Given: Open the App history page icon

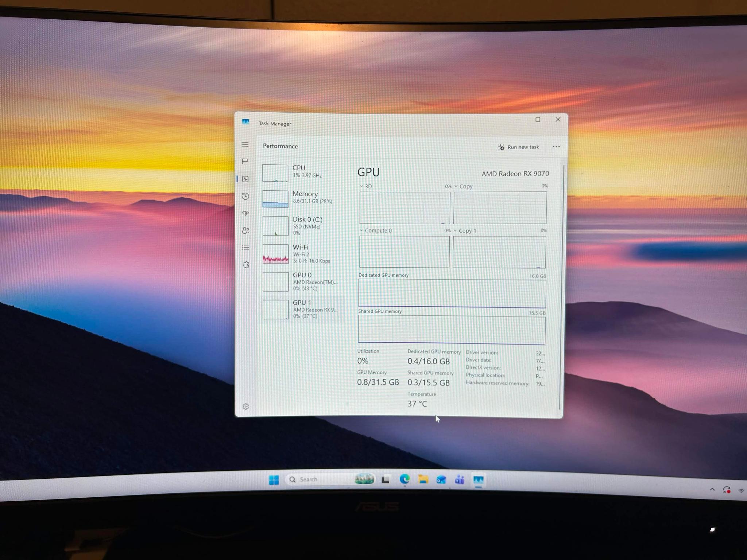Looking at the screenshot, I should [245, 196].
